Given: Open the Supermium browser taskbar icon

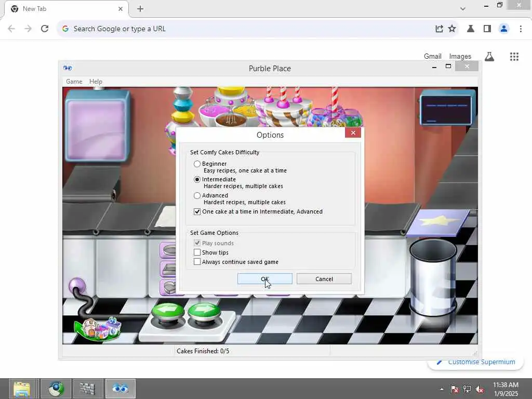Looking at the screenshot, I should 56,389.
